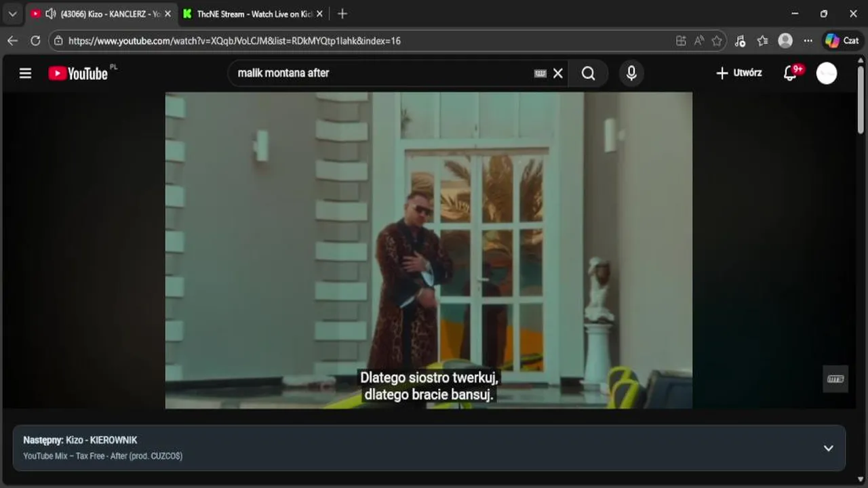Close the ThcNE Stream tab

(319, 14)
